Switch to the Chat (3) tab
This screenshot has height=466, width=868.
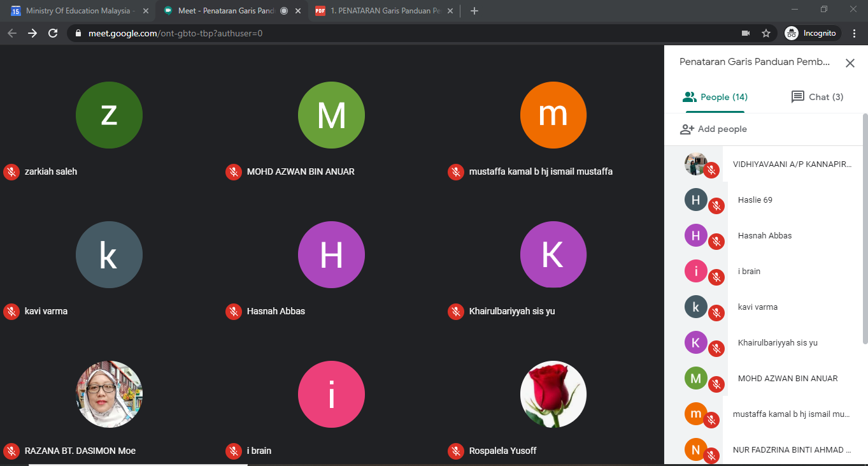pos(817,97)
